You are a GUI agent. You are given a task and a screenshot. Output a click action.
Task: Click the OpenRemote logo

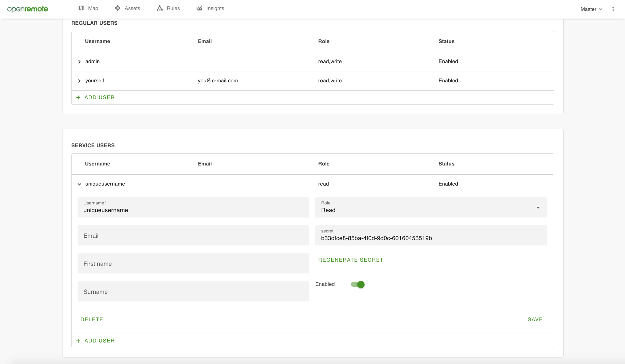27,9
